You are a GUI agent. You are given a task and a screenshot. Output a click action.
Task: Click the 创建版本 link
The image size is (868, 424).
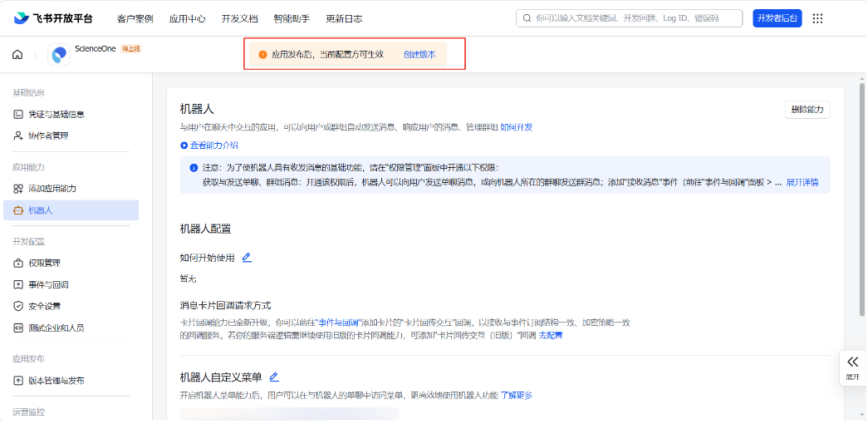coord(419,54)
